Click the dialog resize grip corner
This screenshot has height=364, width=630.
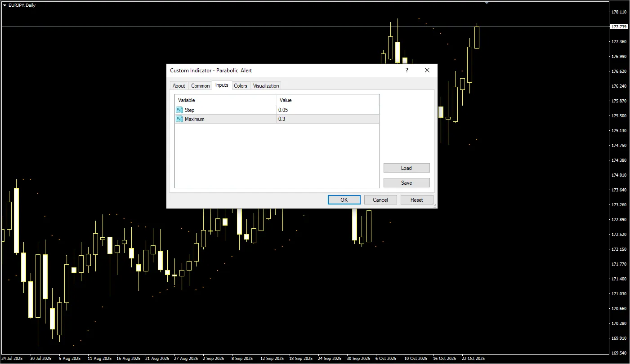tap(434, 206)
